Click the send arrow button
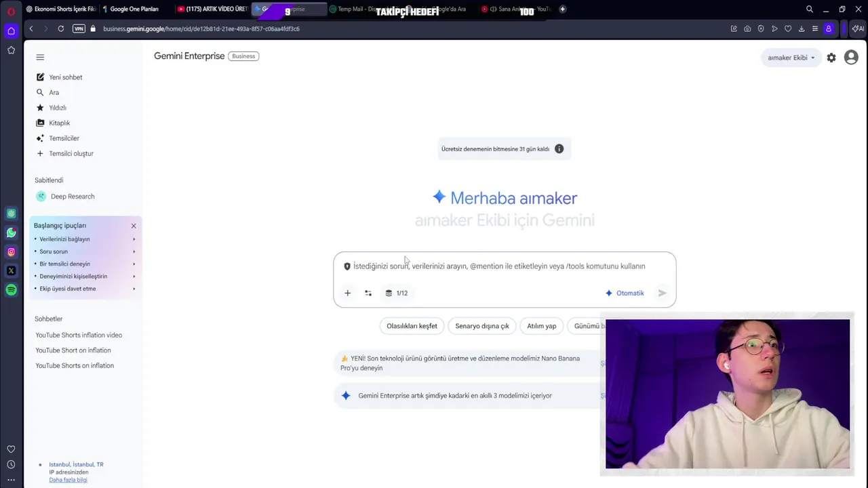Image resolution: width=868 pixels, height=488 pixels. click(663, 293)
